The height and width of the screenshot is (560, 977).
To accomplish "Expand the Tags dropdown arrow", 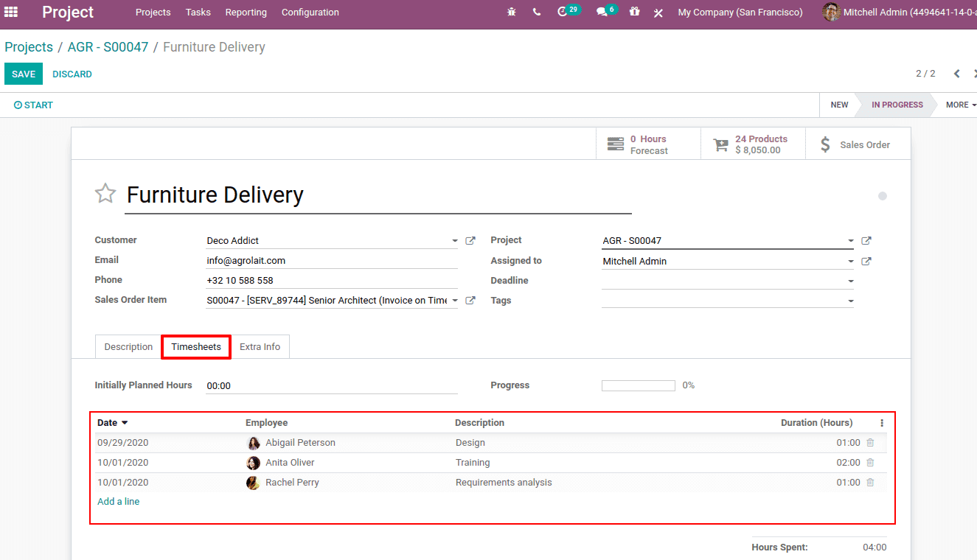I will pyautogui.click(x=851, y=301).
